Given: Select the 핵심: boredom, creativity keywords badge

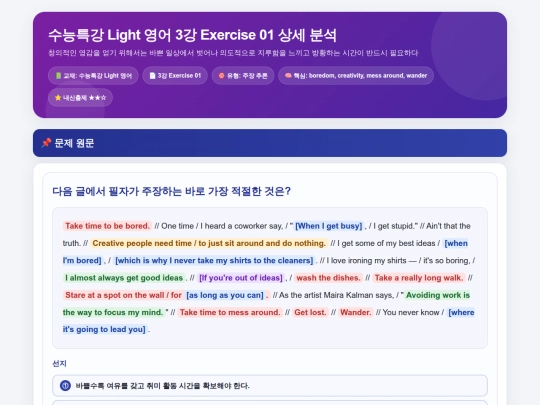Looking at the screenshot, I should [x=356, y=76].
